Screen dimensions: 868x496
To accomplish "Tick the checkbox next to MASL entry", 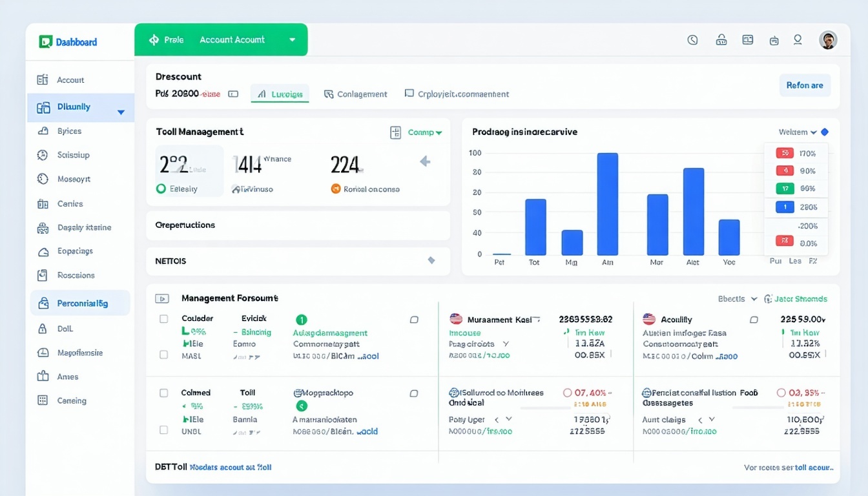I will (x=163, y=356).
